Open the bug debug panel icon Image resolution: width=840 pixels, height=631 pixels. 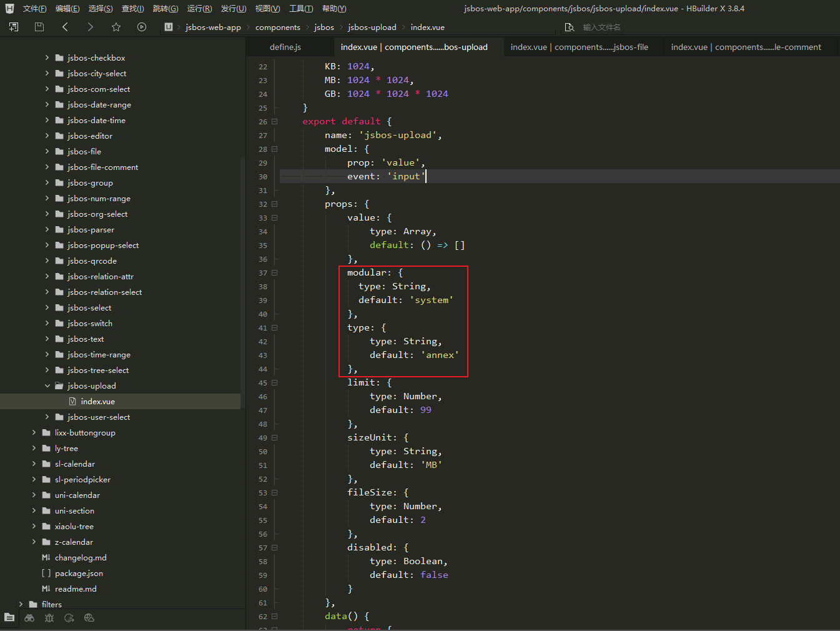(49, 618)
